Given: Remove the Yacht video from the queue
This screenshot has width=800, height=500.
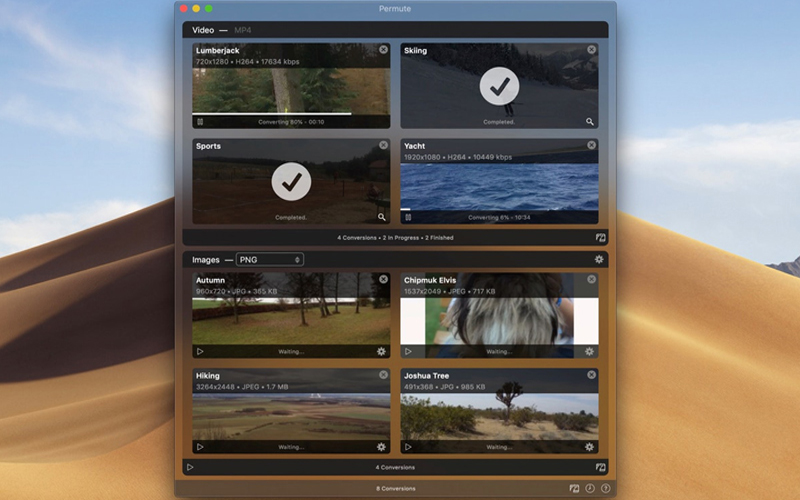Looking at the screenshot, I should [x=591, y=145].
